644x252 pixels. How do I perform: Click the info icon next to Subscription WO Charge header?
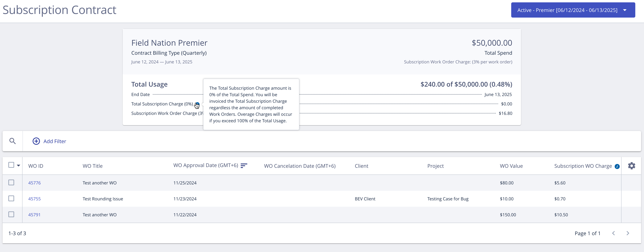[x=617, y=166]
